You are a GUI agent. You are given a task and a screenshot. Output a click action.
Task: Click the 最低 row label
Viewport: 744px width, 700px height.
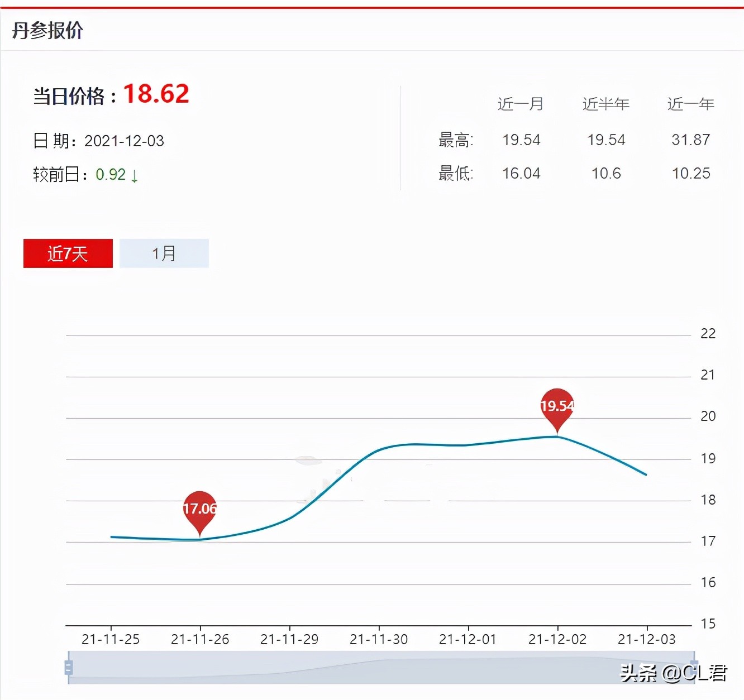click(x=456, y=174)
